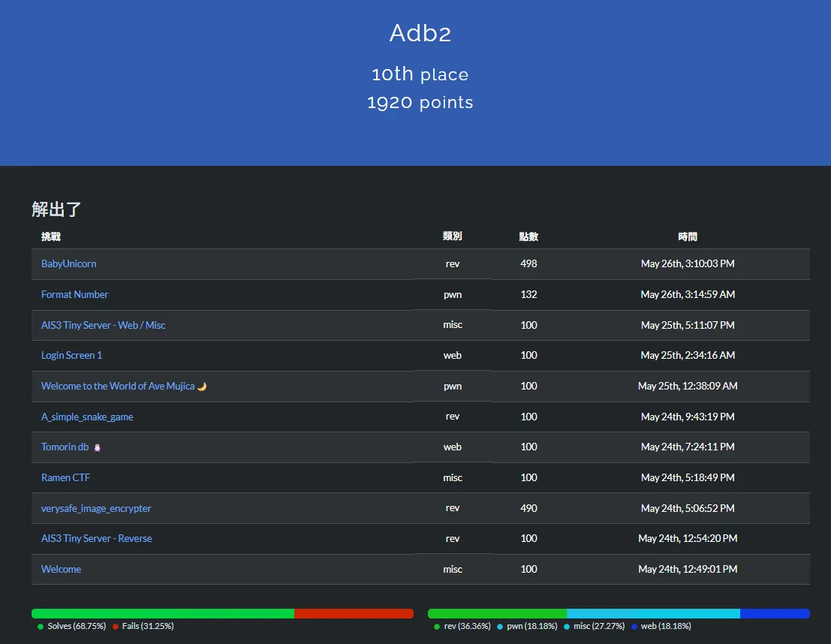
Task: Click the dark blue web legend dot
Action: (x=634, y=626)
